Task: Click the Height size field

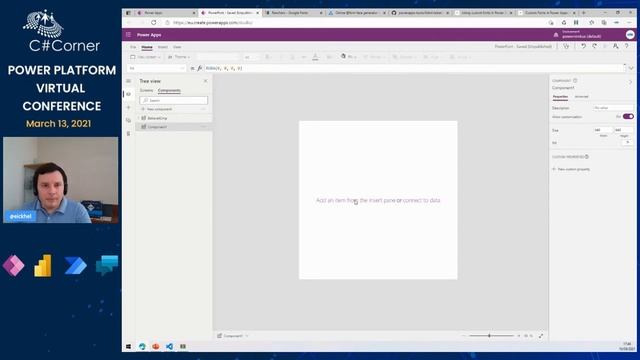Action: click(624, 130)
